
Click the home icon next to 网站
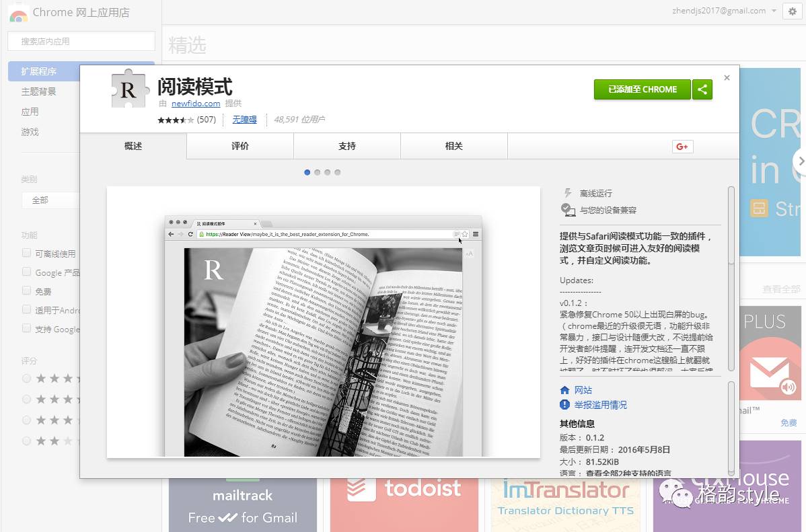tap(566, 389)
